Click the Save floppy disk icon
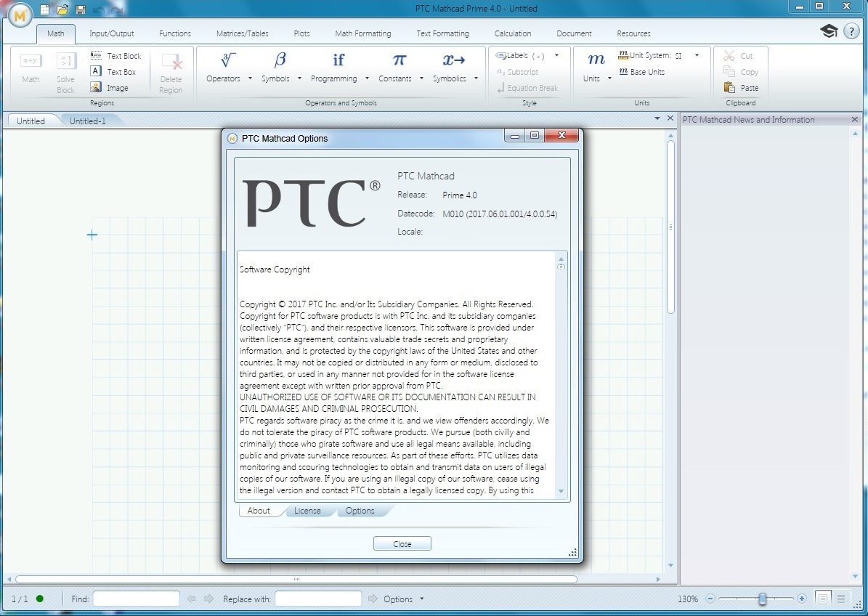The image size is (868, 616). click(81, 9)
